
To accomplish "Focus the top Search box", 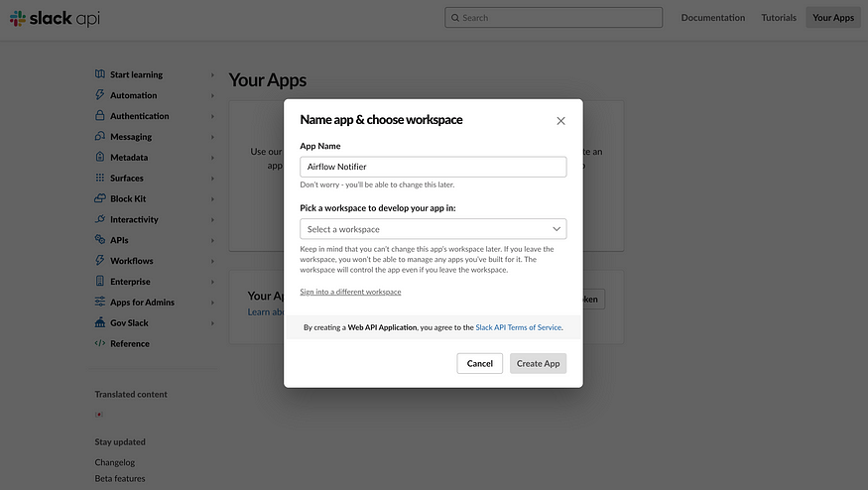I will tap(554, 18).
